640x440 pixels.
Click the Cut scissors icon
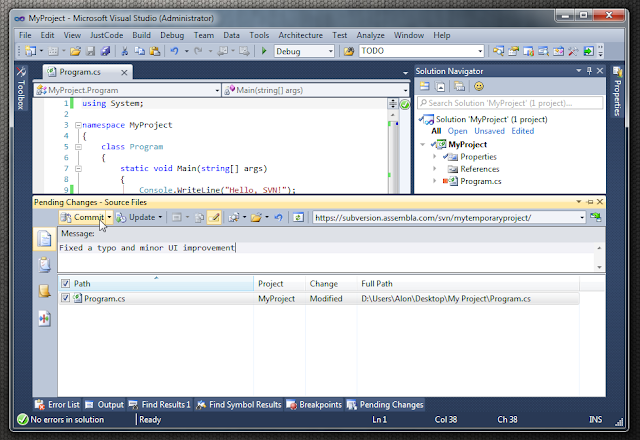tap(124, 51)
